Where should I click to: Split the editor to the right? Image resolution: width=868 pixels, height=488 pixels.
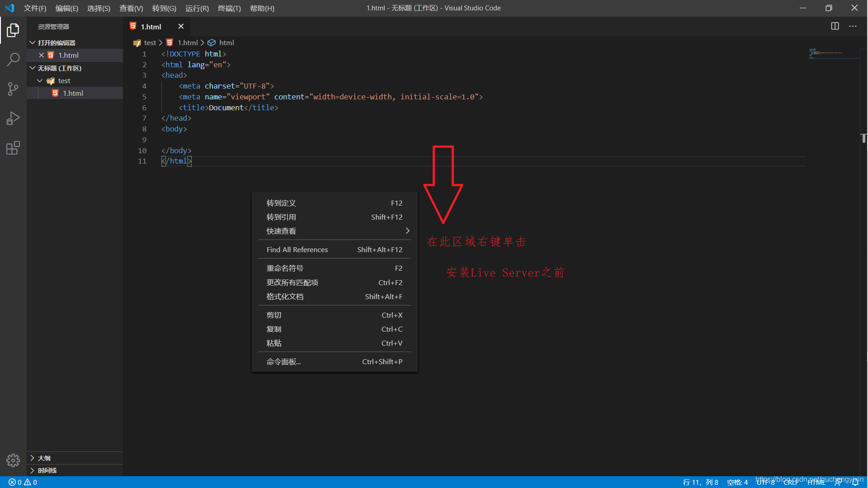835,26
